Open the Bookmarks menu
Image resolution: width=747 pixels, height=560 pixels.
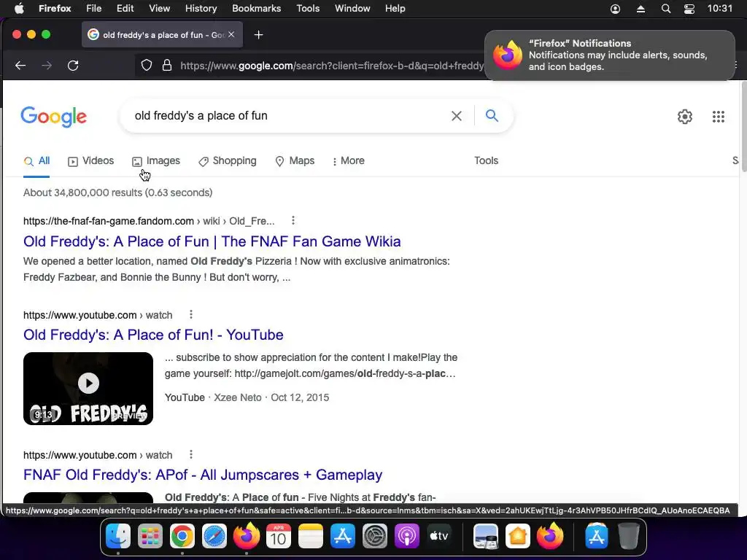(x=256, y=8)
